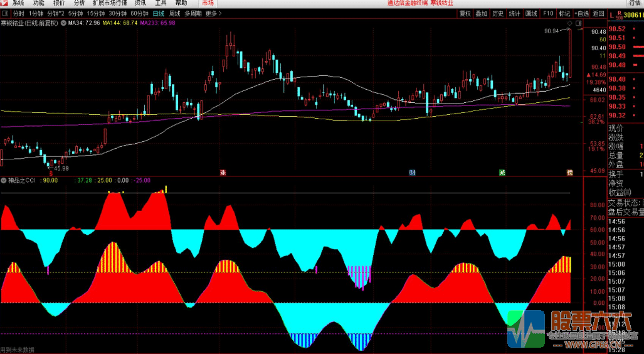
Task: Click the MA233: 65.98 label
Action: (157, 23)
